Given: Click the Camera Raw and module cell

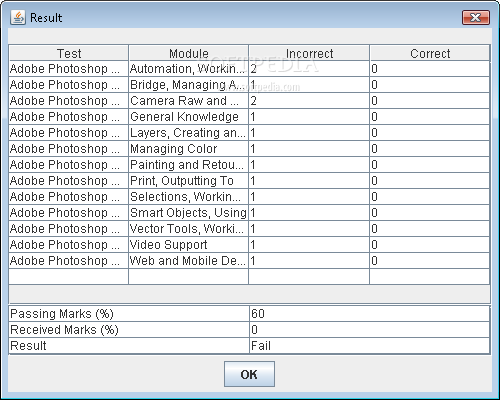Looking at the screenshot, I should pyautogui.click(x=189, y=101).
